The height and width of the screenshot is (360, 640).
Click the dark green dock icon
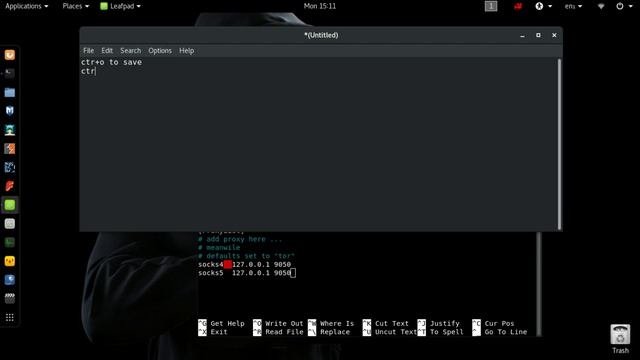[x=10, y=242]
